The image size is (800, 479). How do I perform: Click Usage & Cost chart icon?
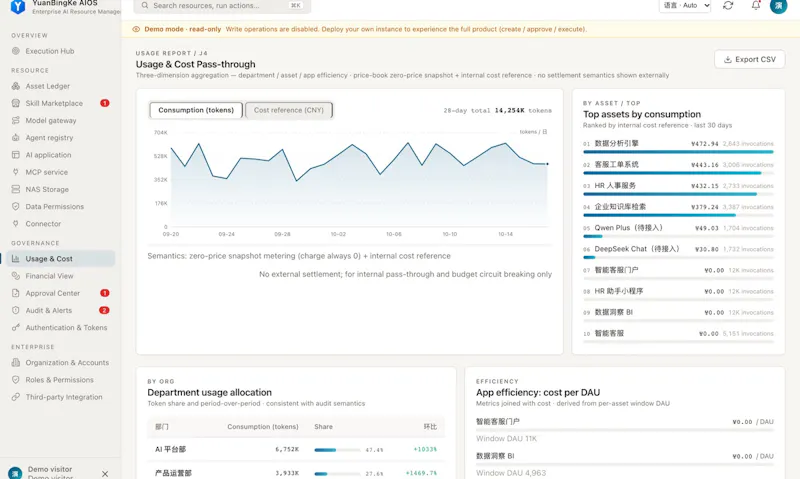[x=16, y=259]
